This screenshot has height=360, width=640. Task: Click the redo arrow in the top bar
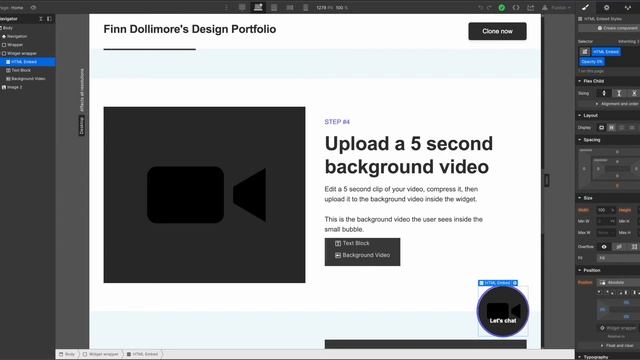click(489, 8)
